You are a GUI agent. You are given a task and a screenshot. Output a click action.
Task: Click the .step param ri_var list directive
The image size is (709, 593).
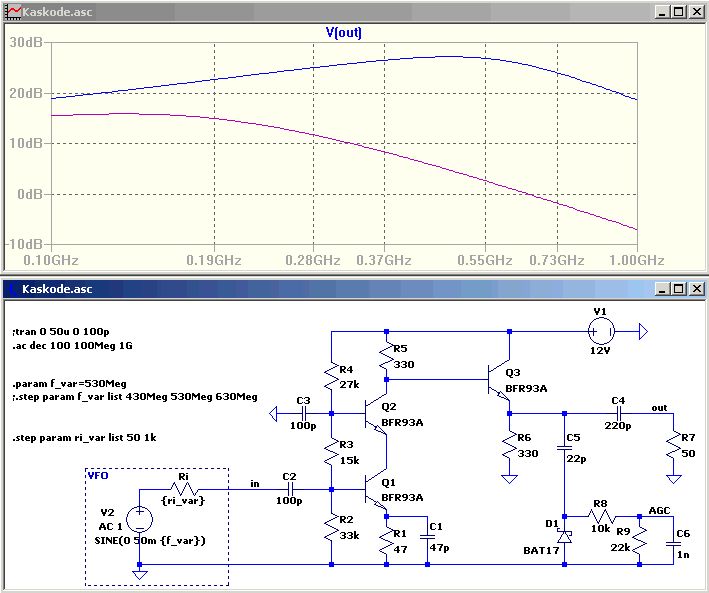point(86,439)
